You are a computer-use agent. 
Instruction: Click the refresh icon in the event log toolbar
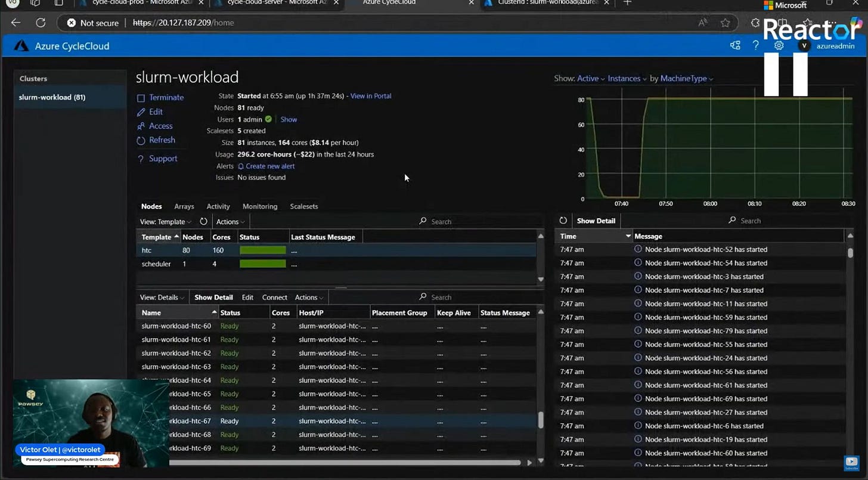(x=563, y=221)
